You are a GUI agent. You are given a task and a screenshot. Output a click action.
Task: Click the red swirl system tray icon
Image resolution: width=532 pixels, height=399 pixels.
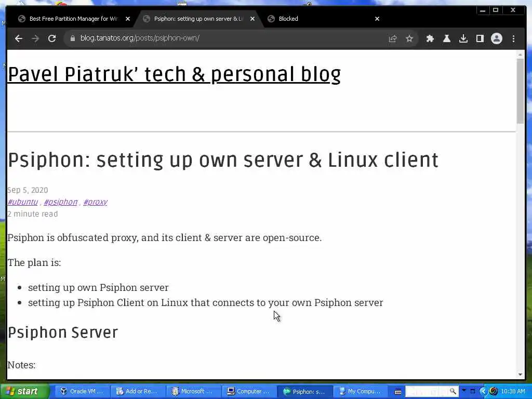(494, 392)
